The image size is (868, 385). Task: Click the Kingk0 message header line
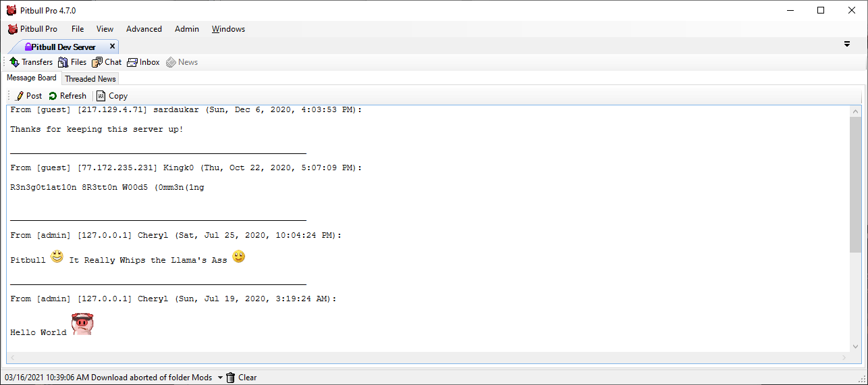point(186,168)
